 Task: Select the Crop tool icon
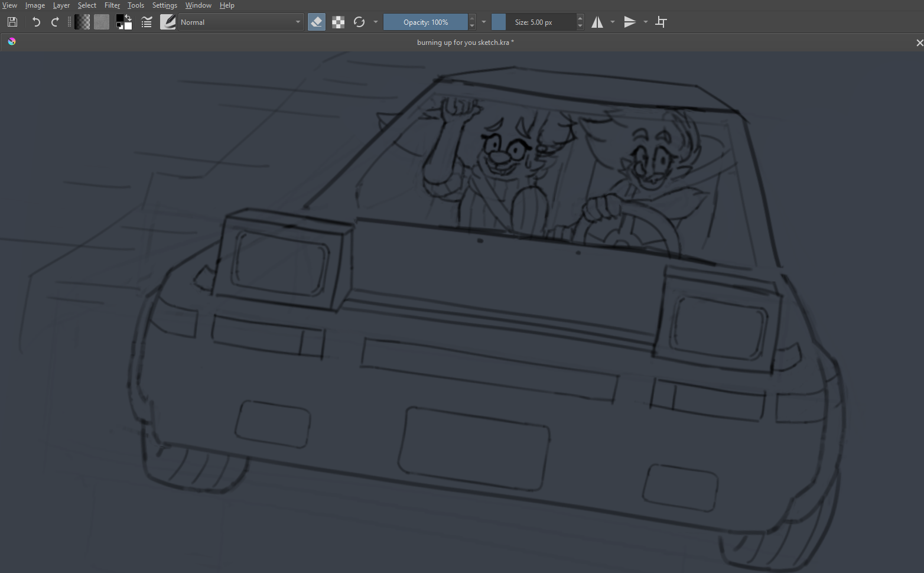click(x=661, y=22)
